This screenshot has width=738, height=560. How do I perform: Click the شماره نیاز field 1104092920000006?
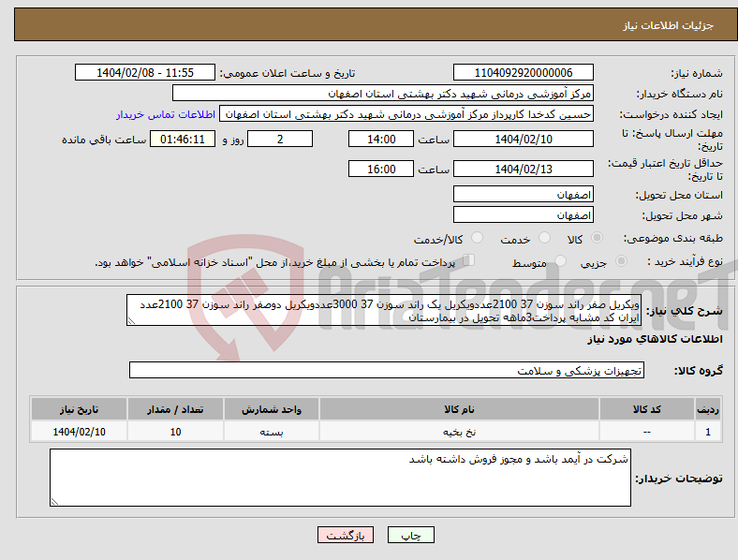[523, 72]
